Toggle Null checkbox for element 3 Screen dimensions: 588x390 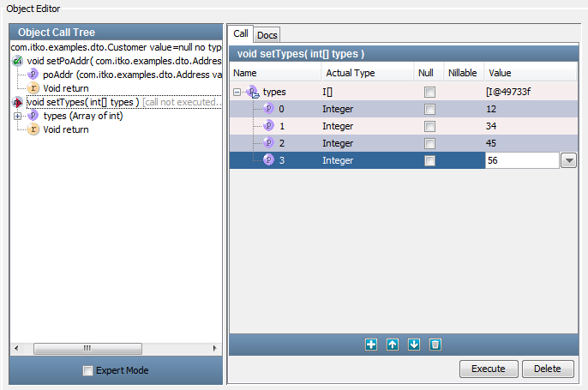point(429,160)
